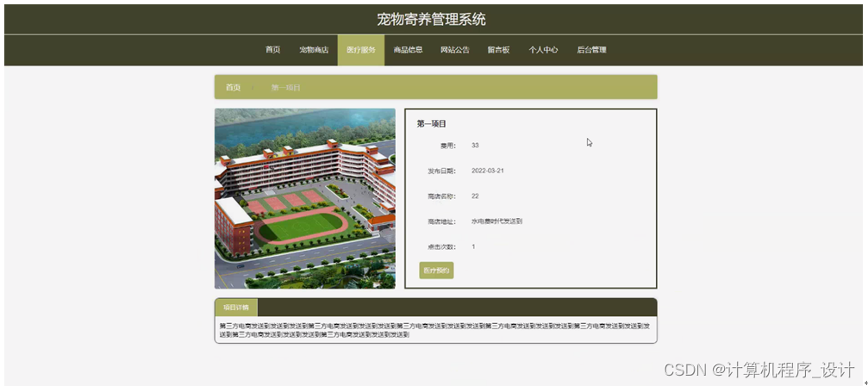
Task: Click the address 水电费时代发送到
Action: point(497,221)
